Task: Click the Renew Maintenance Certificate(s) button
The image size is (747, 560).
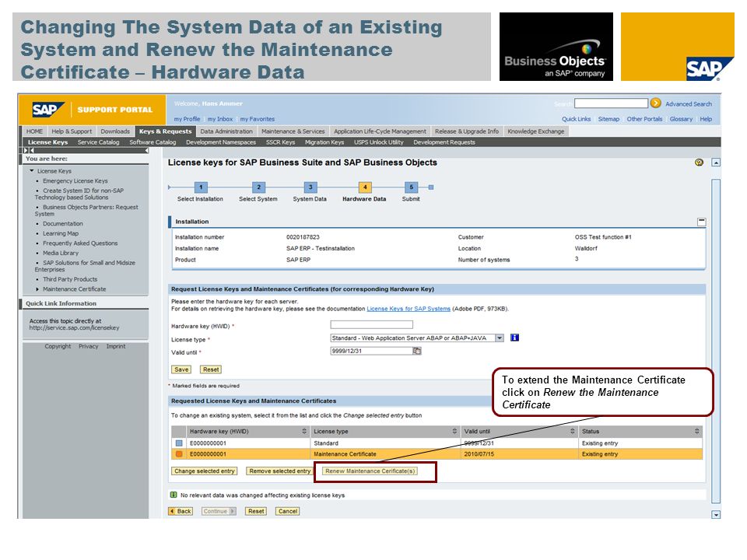Action: pyautogui.click(x=370, y=471)
